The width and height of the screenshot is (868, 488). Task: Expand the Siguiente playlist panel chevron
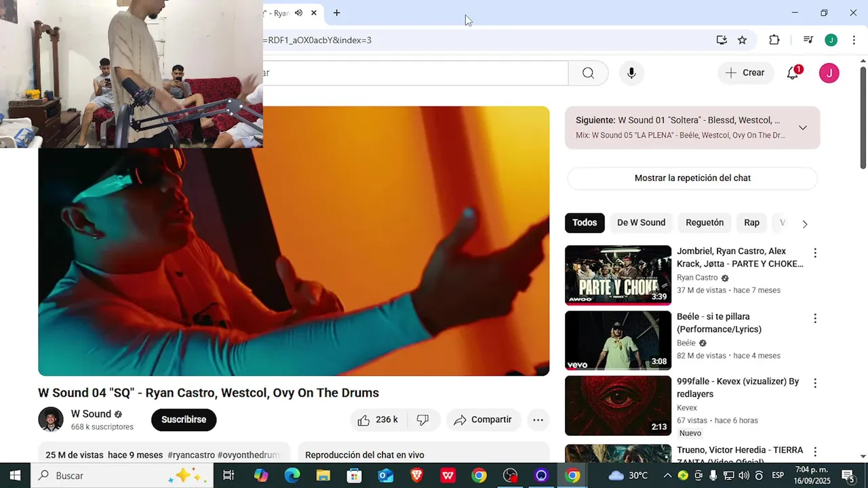coord(803,127)
